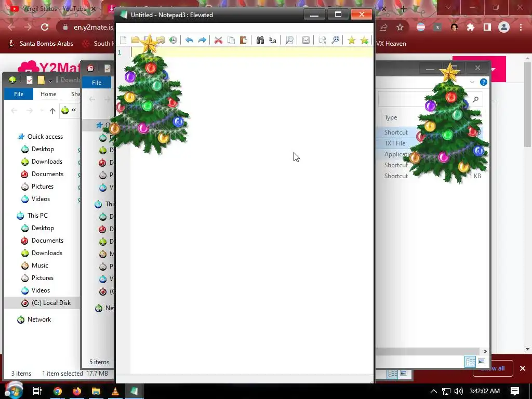Bookmark this page with Chrome's star

point(400,27)
